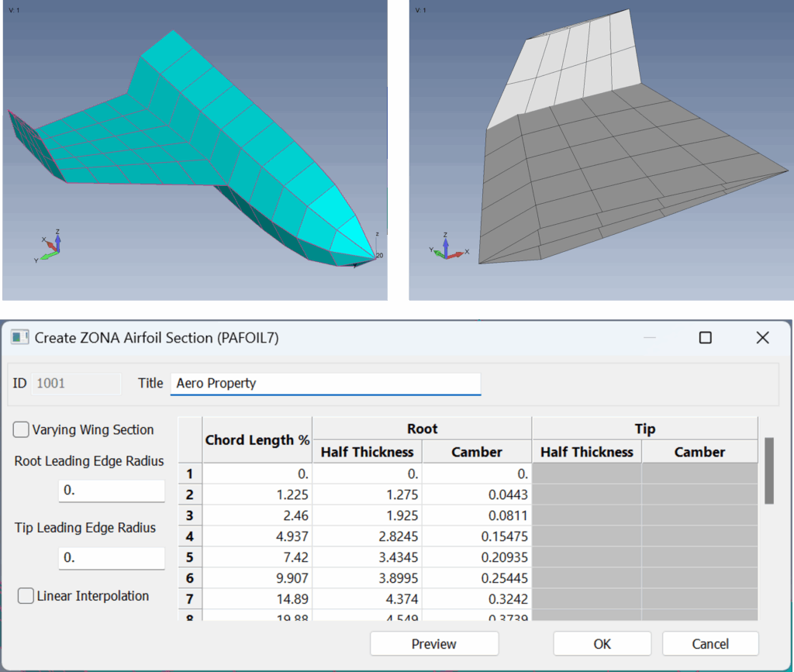Enable Varying Wing Section checkbox
This screenshot has width=794, height=672.
coord(22,430)
